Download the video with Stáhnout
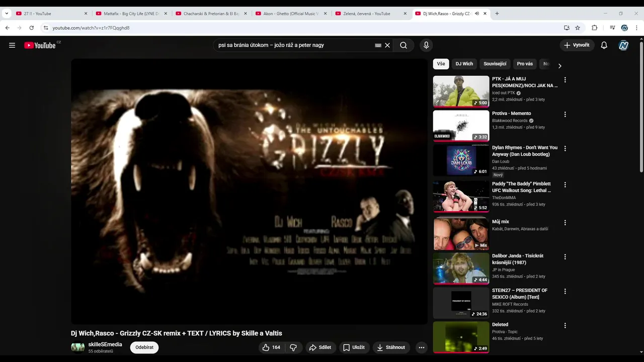The image size is (644, 362). click(x=391, y=347)
